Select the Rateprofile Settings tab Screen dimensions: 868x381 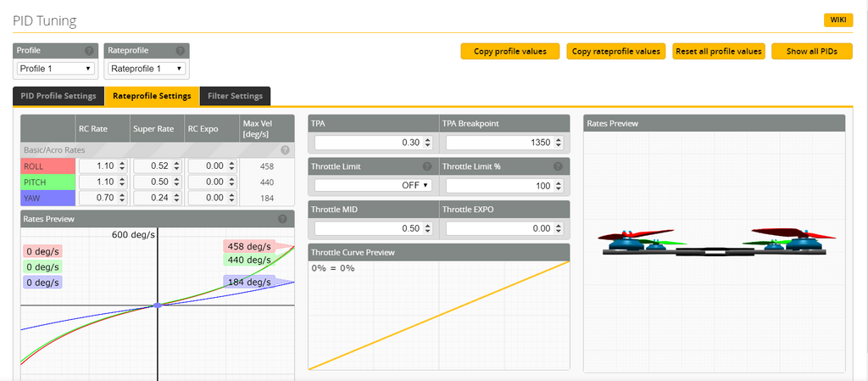click(152, 96)
